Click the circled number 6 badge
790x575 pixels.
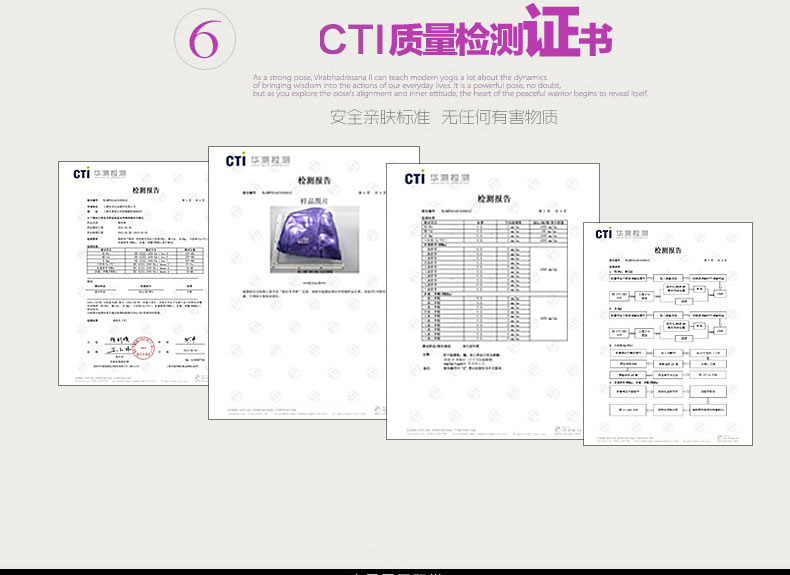click(x=205, y=39)
